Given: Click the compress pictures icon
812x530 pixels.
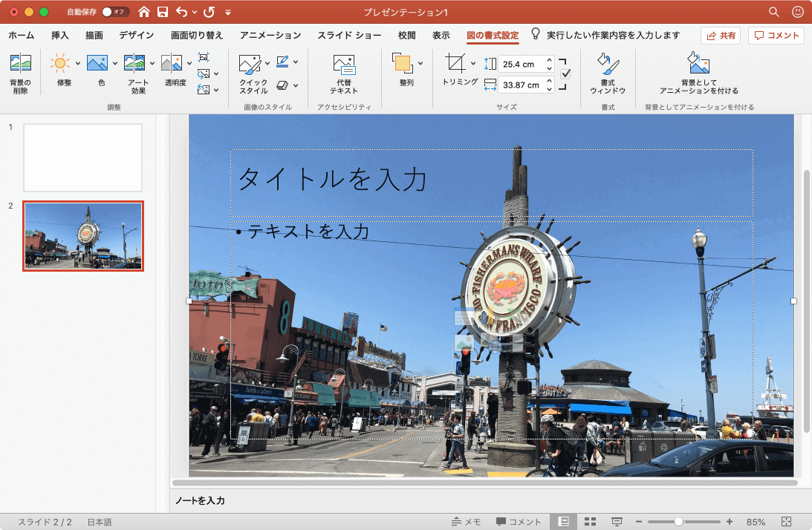Looking at the screenshot, I should tap(204, 57).
